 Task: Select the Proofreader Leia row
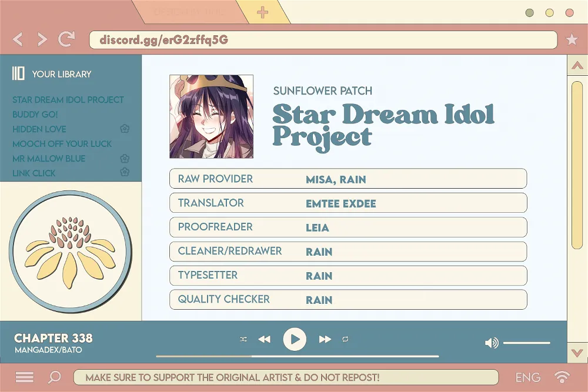click(x=348, y=227)
